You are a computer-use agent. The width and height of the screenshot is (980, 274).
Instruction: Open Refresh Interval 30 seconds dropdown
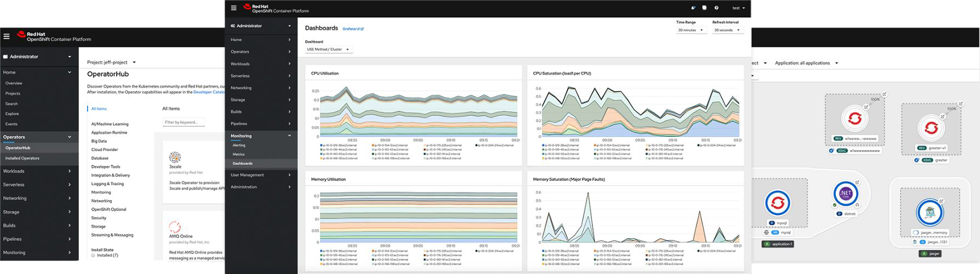pos(727,30)
